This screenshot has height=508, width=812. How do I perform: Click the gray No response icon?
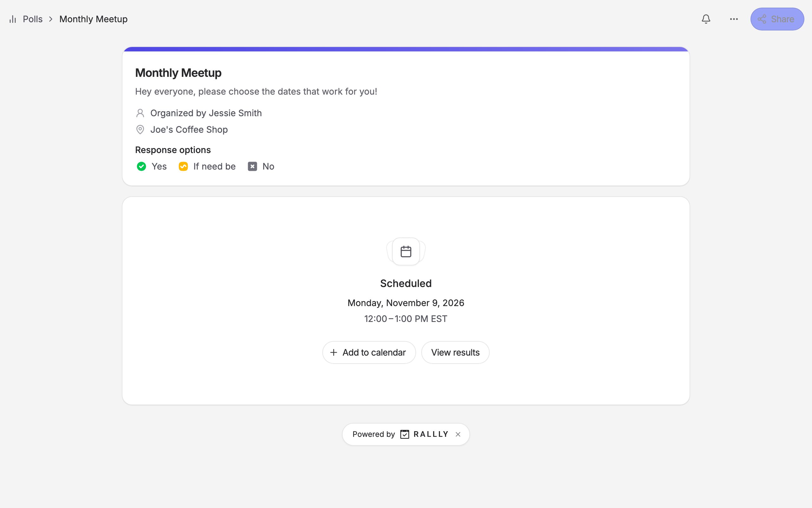[252, 166]
